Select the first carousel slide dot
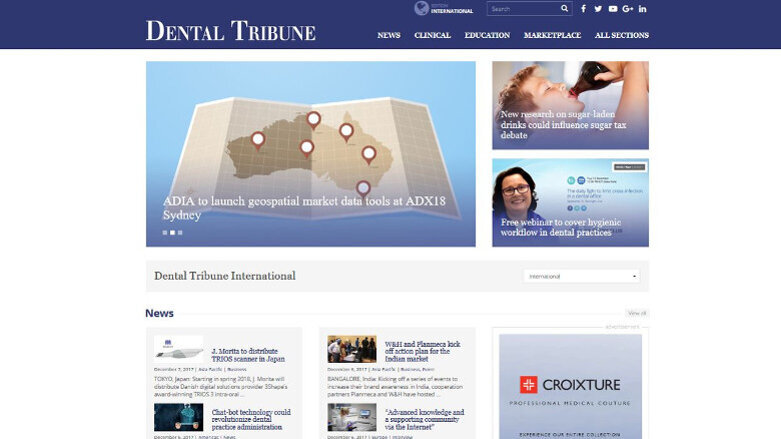781x439 pixels. (165, 233)
